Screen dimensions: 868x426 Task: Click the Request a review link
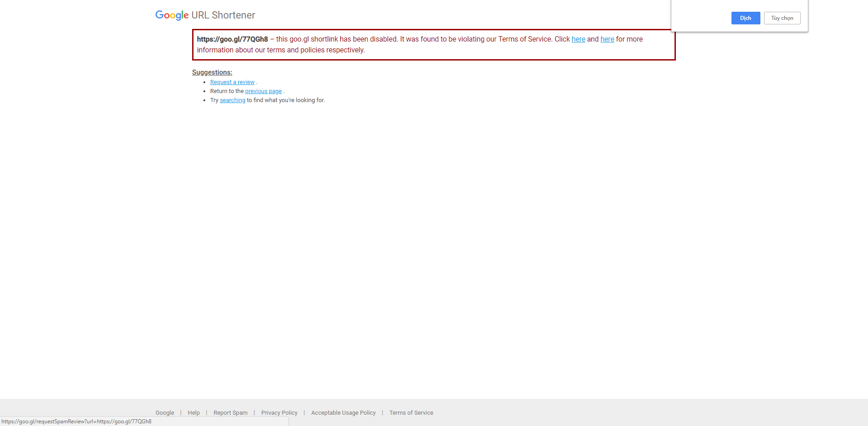232,82
